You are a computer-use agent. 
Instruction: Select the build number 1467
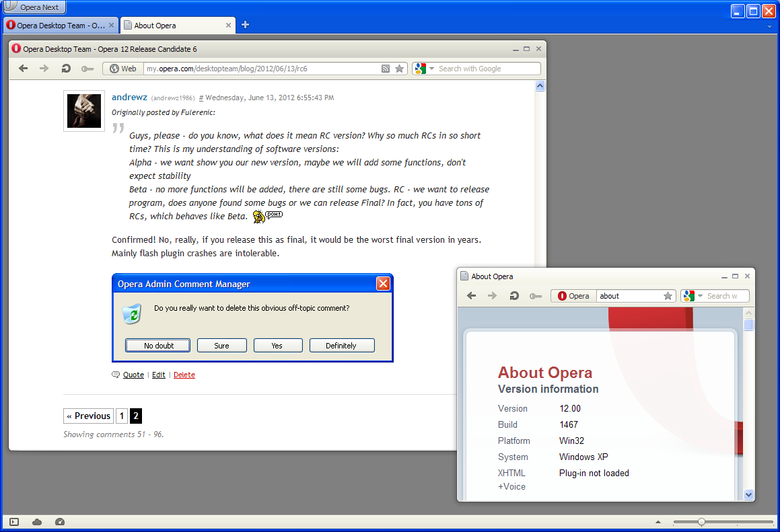[569, 424]
